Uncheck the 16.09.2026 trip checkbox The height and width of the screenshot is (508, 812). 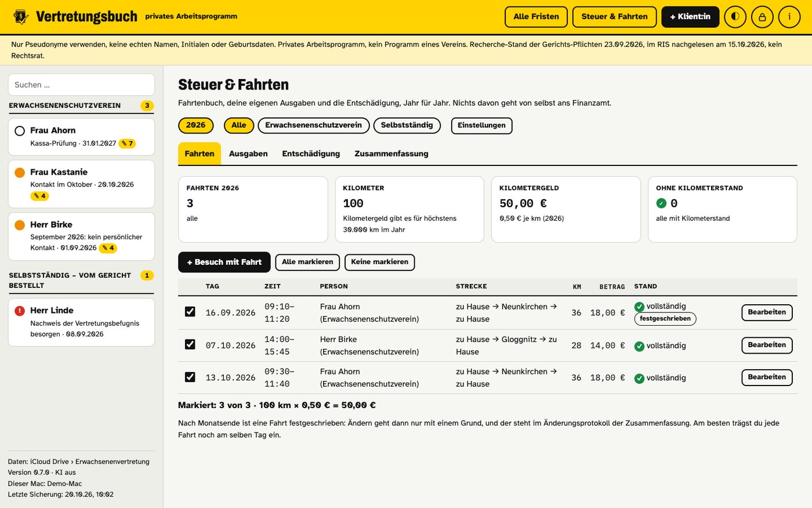coord(190,312)
